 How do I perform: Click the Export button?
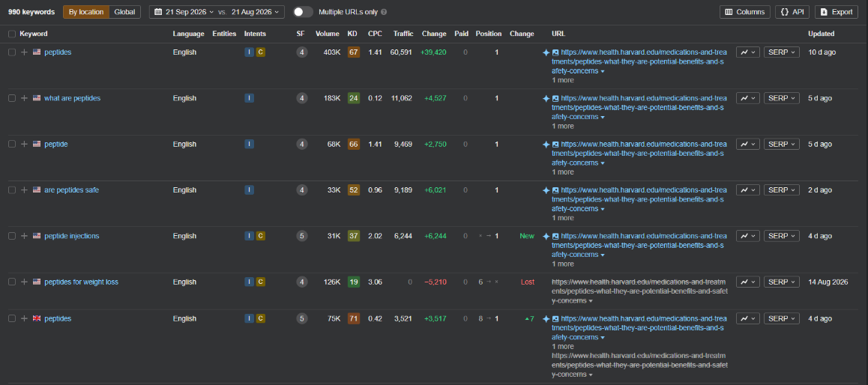[x=836, y=12]
